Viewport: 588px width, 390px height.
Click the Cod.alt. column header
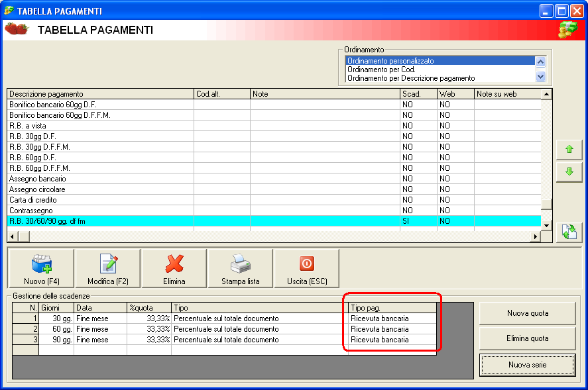[x=222, y=94]
